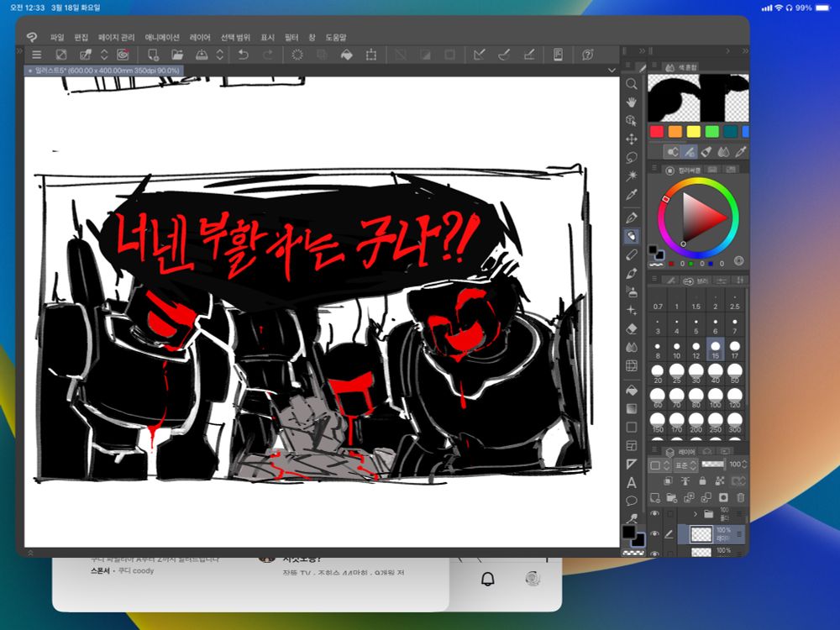Select the Pen tool
The width and height of the screenshot is (840, 630).
click(x=632, y=218)
